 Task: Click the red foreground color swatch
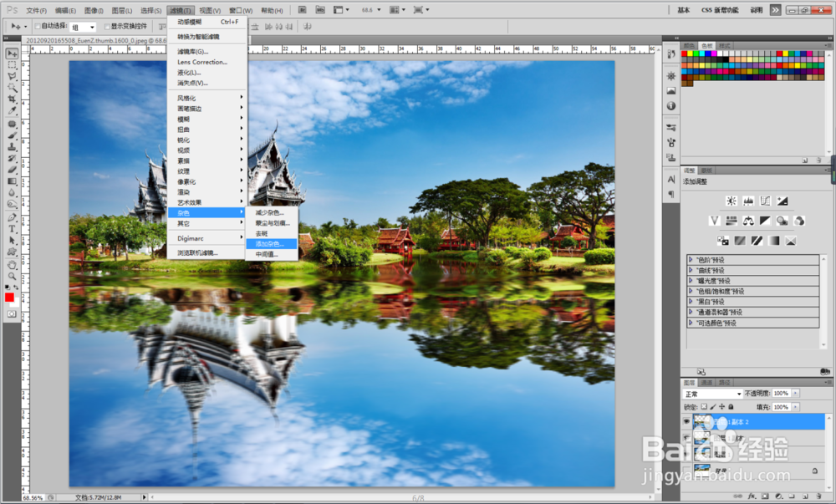[9, 298]
